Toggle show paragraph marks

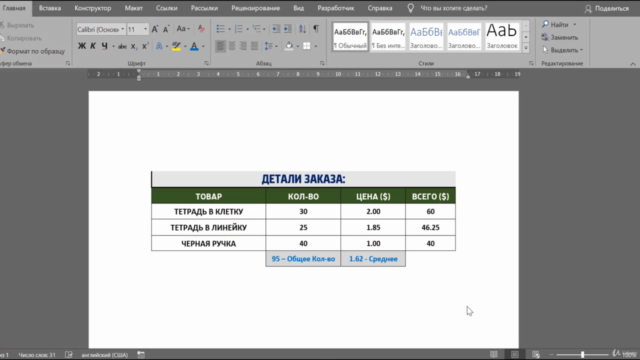(316, 29)
